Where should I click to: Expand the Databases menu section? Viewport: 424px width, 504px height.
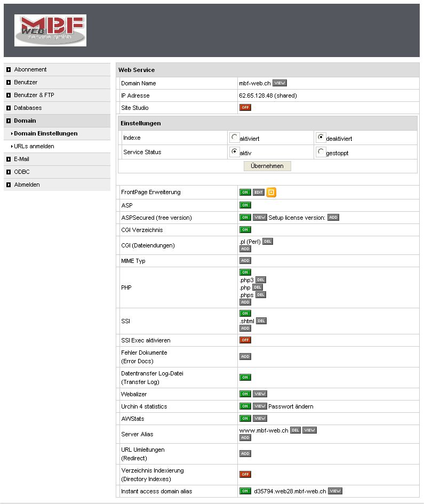pyautogui.click(x=28, y=108)
